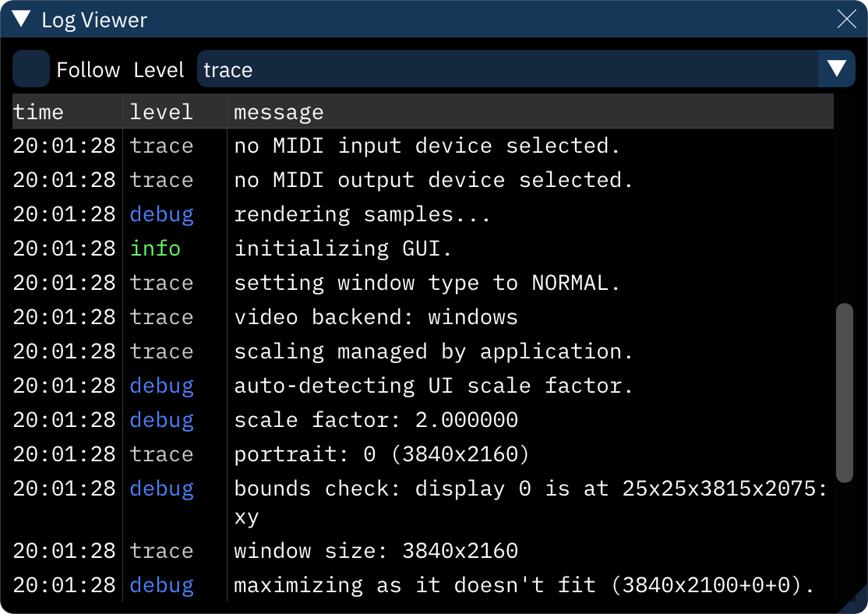Viewport: 868px width, 614px height.
Task: Select the 'auto-detecting UI scale factor' entry
Action: tap(432, 385)
